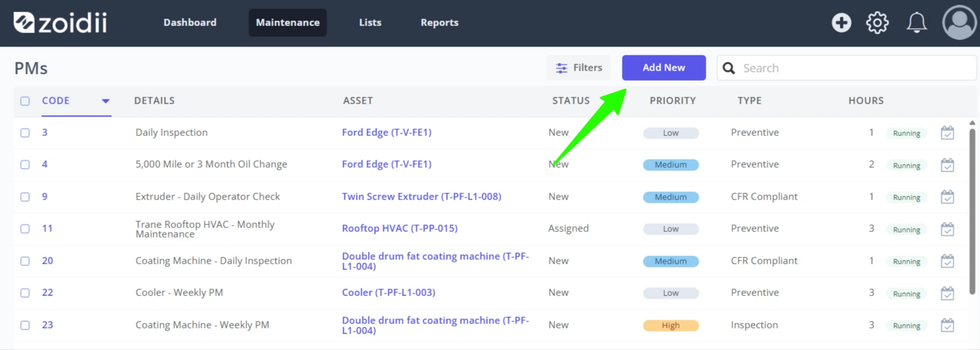Open the Cooler (T-PF-L1-003) asset link
Viewport: 980px width, 350px height.
pyautogui.click(x=389, y=293)
